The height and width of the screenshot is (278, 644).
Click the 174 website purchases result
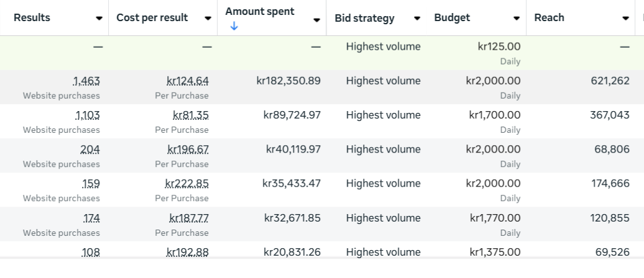tap(91, 218)
